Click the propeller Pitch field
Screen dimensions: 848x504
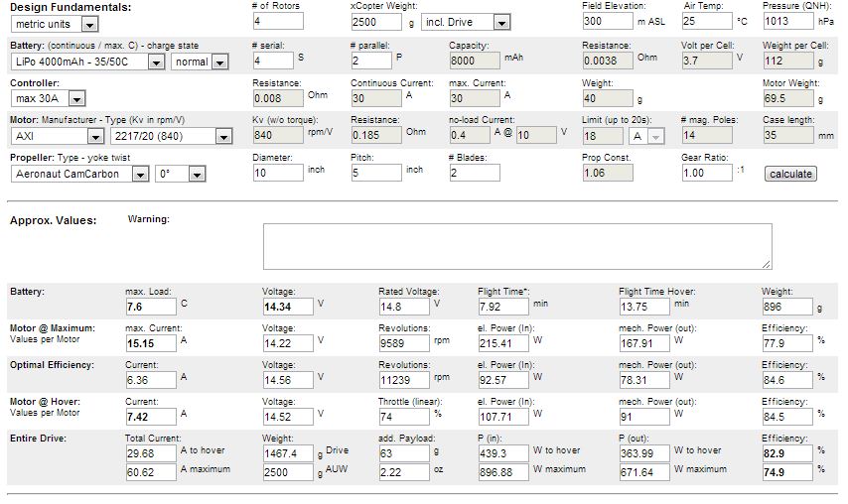tap(376, 173)
